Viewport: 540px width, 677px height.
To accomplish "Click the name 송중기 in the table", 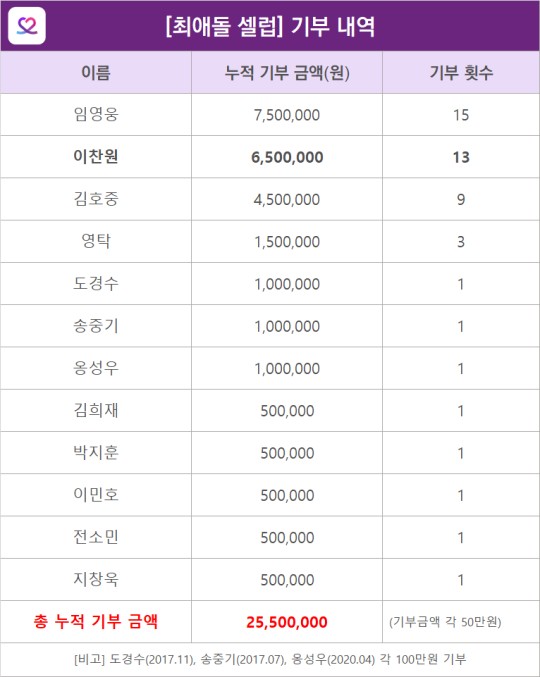I will click(96, 326).
